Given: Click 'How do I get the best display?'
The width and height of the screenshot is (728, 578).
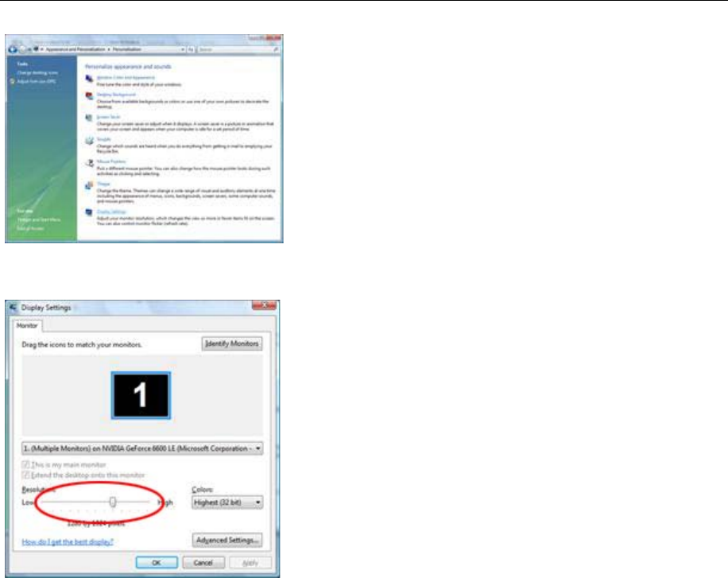Looking at the screenshot, I should pyautogui.click(x=68, y=541).
